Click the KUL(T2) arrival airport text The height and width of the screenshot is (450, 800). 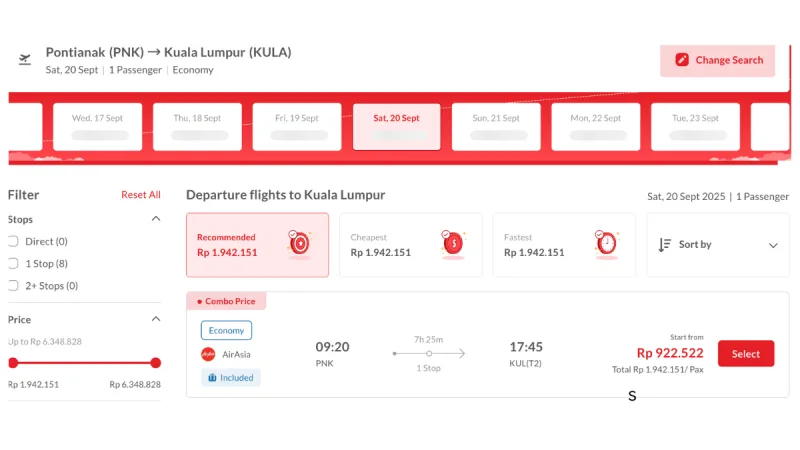point(526,363)
